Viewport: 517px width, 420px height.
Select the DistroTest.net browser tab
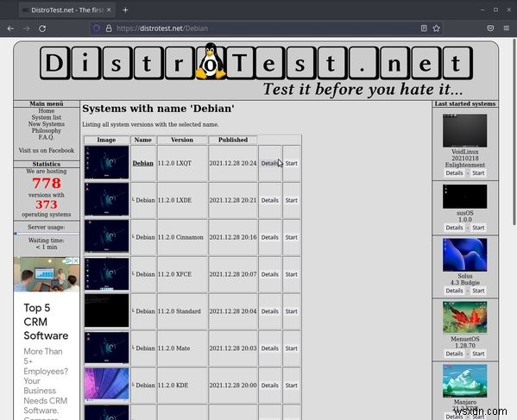(x=67, y=9)
